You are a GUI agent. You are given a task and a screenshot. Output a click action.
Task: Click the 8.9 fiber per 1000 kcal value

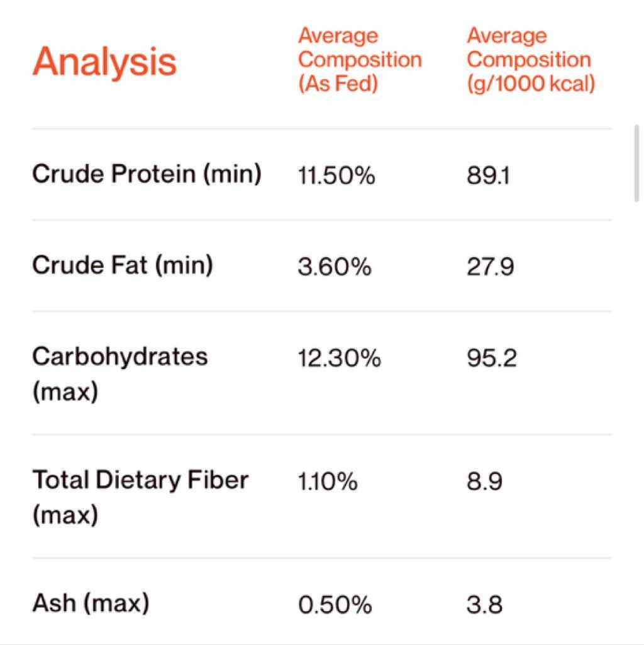pyautogui.click(x=484, y=482)
